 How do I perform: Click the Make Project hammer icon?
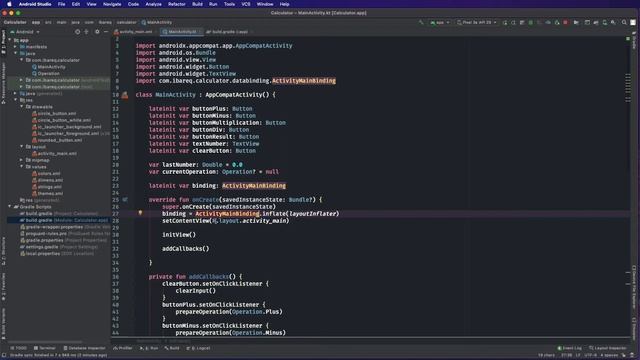(x=421, y=22)
